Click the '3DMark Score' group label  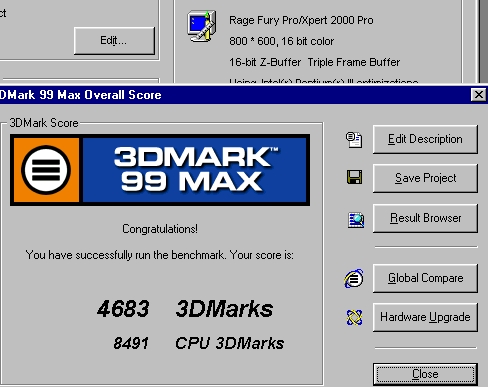44,123
